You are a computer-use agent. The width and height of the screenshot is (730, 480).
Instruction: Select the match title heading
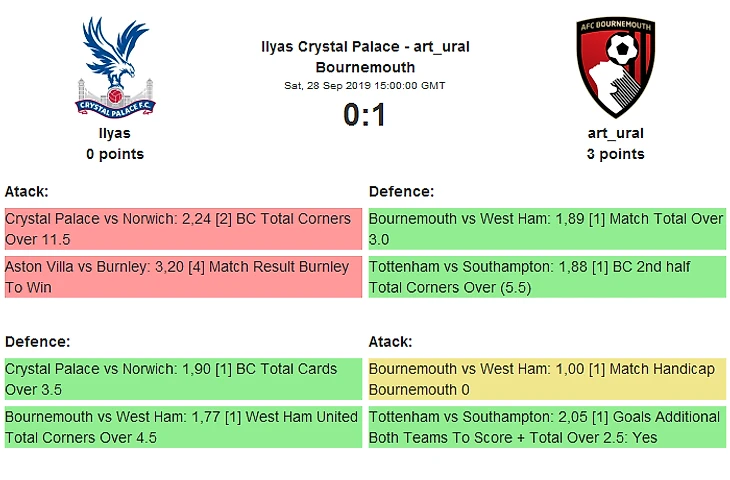(365, 57)
